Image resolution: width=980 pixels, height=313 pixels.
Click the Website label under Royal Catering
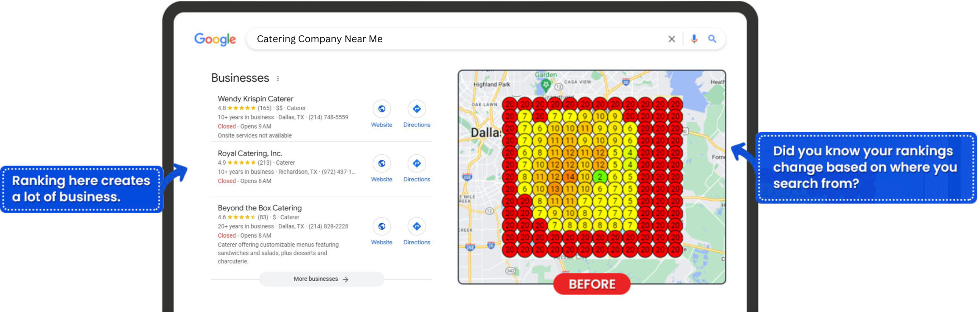click(382, 179)
